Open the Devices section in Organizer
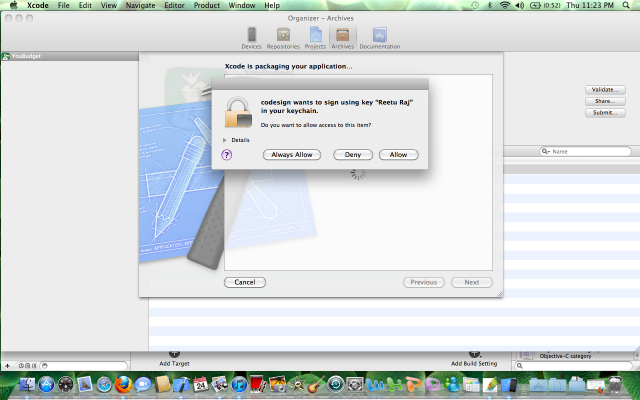Image resolution: width=640 pixels, height=400 pixels. (251, 38)
